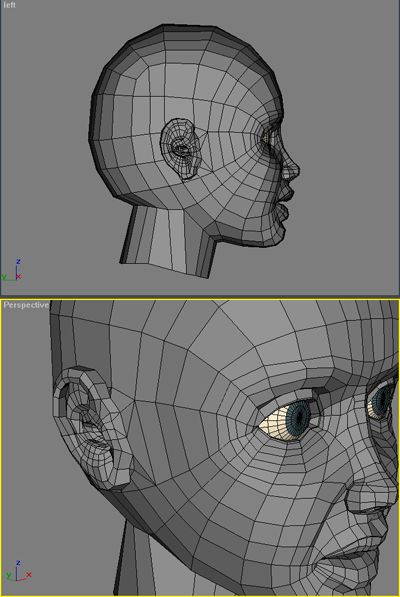Open the "Perspective" viewport label menu

click(26, 305)
